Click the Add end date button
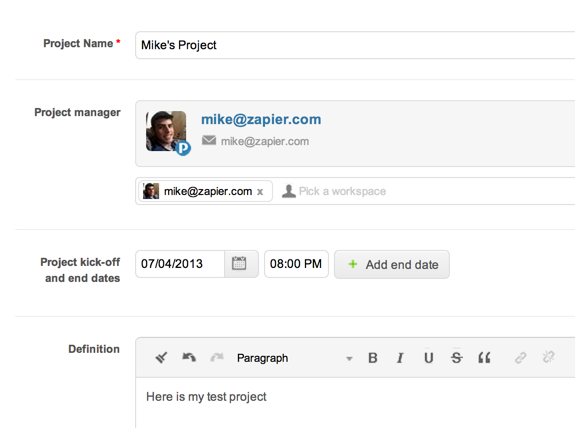 (x=392, y=264)
